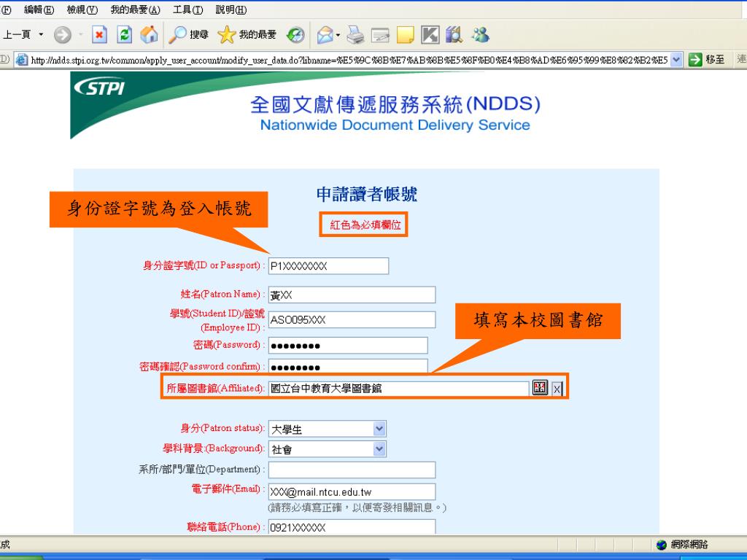The image size is (747, 560).
Task: Go to the Home page icon
Action: pos(149,35)
